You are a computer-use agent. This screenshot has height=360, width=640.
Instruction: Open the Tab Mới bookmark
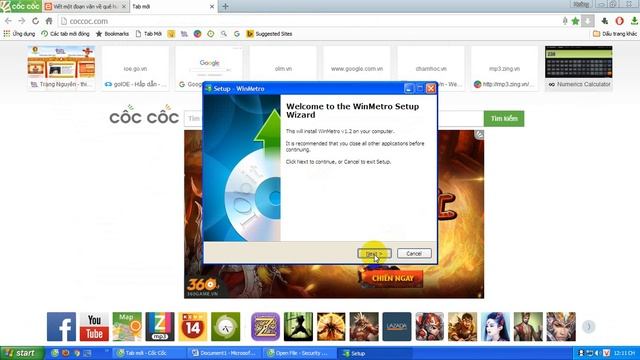pyautogui.click(x=149, y=34)
